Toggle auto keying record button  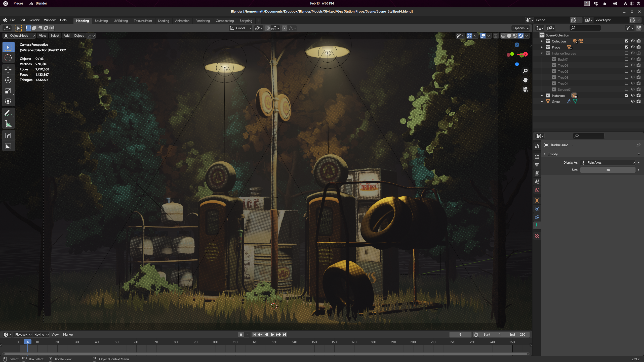[x=241, y=335]
